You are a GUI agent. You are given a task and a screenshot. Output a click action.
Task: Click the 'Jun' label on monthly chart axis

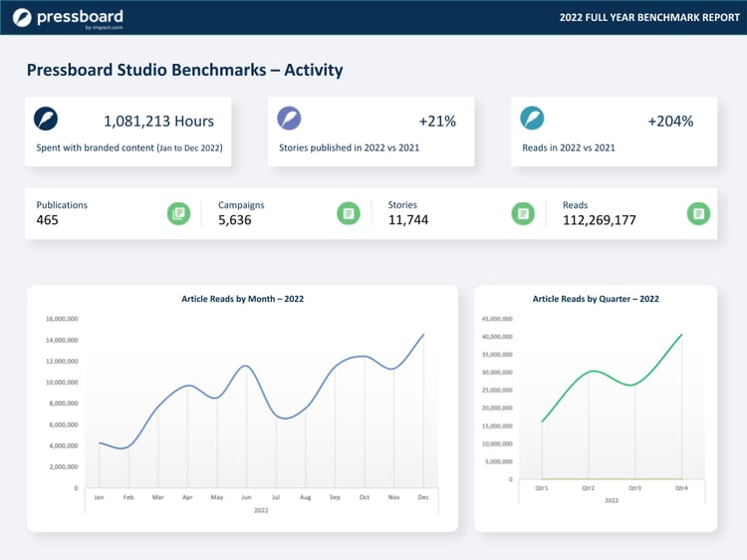pyautogui.click(x=246, y=497)
